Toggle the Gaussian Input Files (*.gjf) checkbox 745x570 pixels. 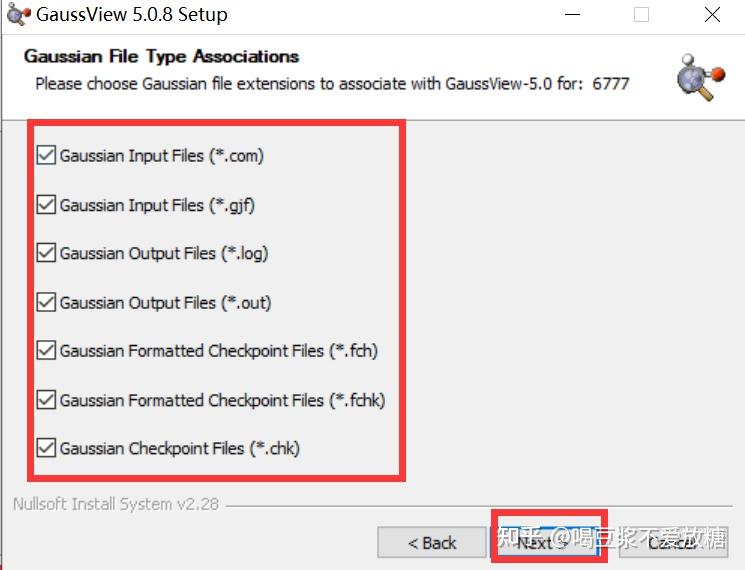click(x=46, y=204)
